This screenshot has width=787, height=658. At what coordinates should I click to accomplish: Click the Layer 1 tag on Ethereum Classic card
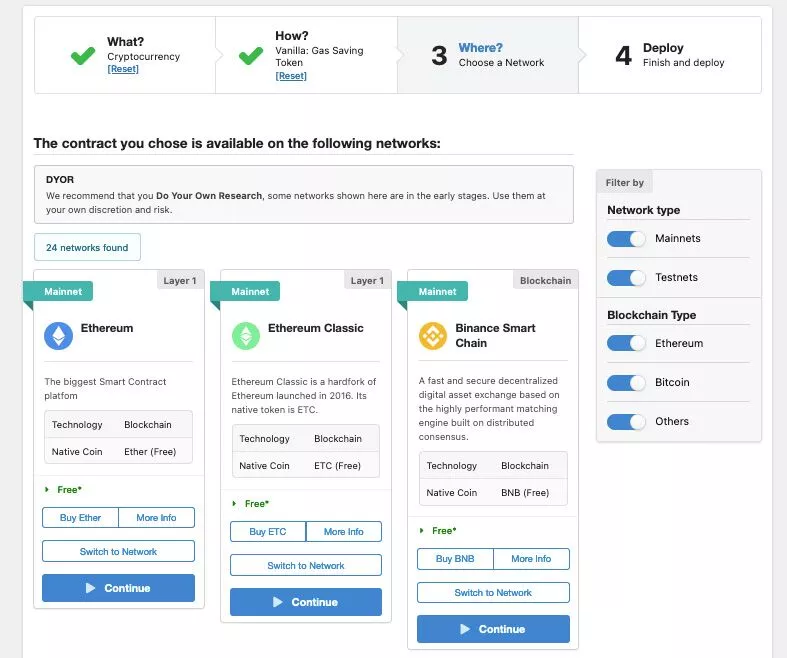tap(367, 281)
